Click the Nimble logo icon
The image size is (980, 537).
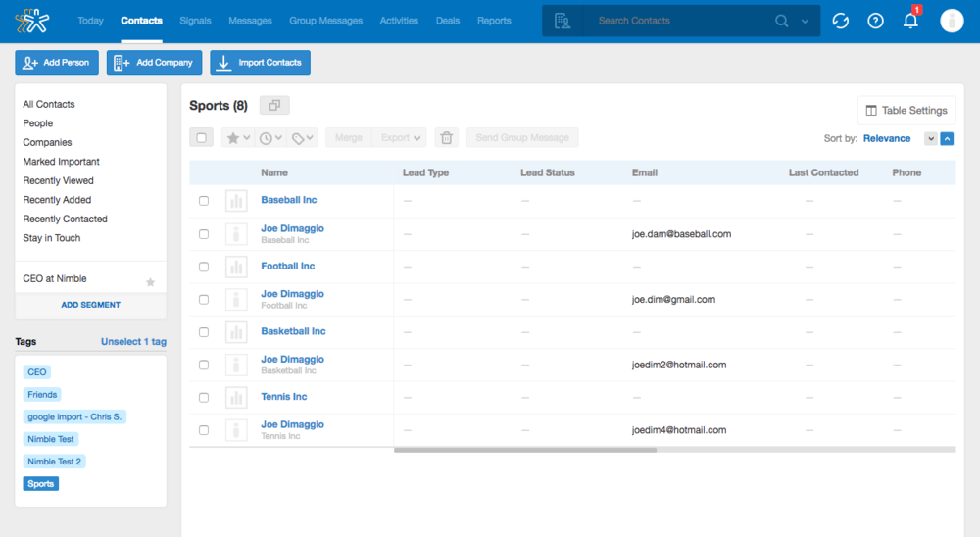click(x=31, y=21)
